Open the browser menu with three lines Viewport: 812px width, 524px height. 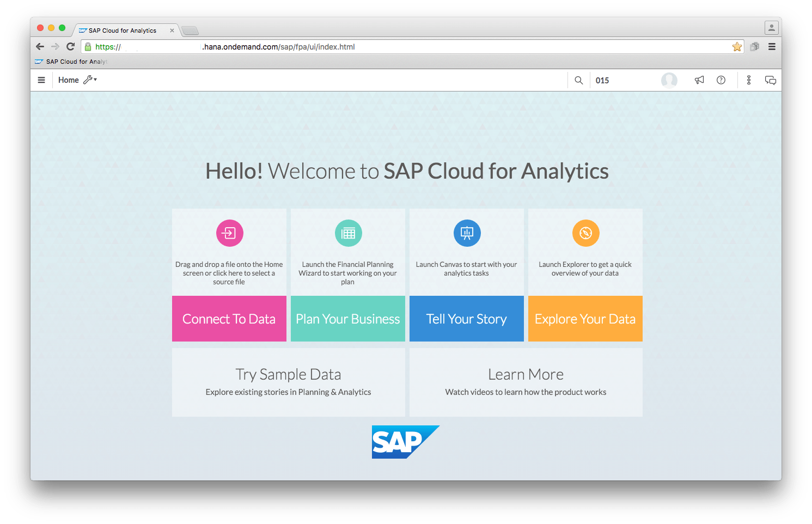772,47
